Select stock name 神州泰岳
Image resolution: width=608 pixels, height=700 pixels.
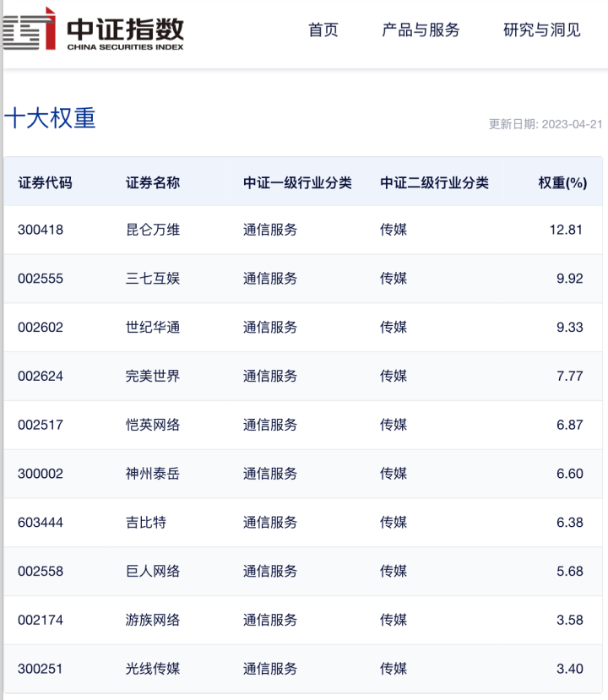coord(153,474)
